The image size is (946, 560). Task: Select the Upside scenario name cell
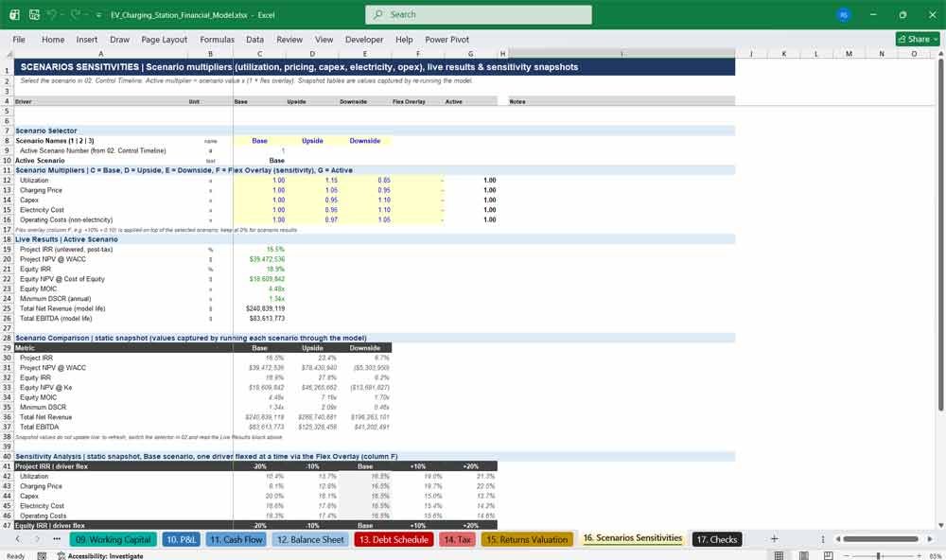[x=312, y=141]
